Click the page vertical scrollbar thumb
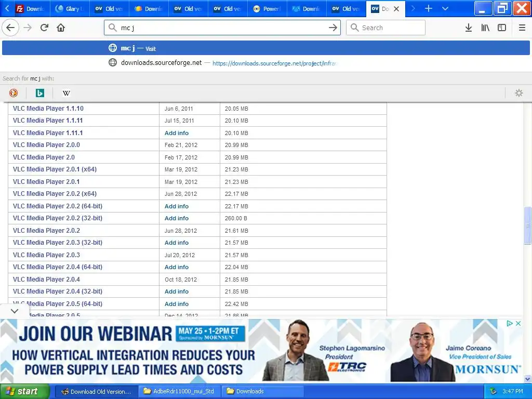 point(528,225)
